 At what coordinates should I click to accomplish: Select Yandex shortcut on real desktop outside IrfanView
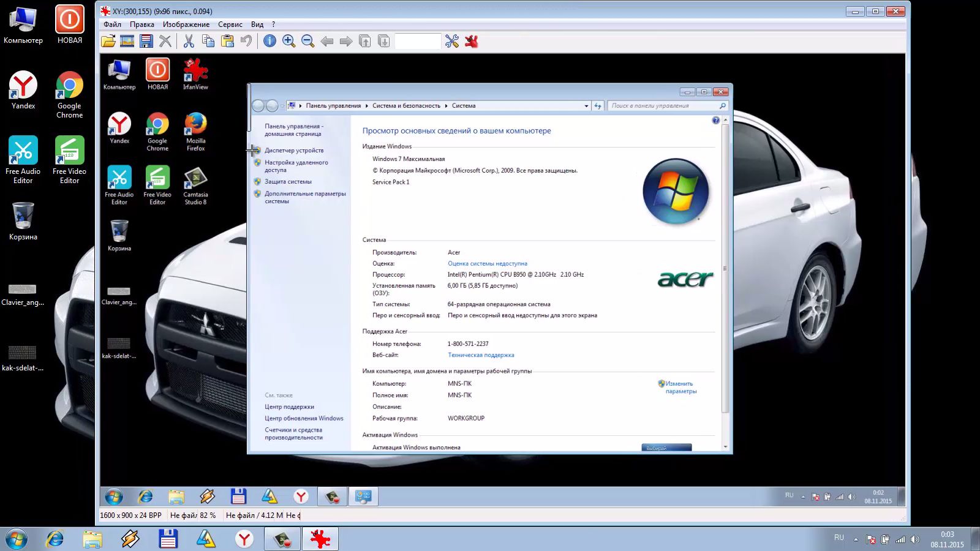pos(23,90)
